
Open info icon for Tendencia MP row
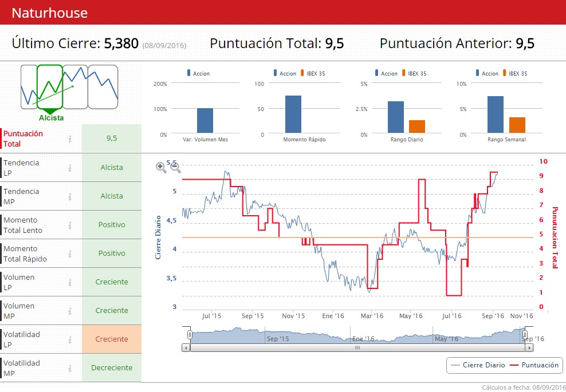70,196
